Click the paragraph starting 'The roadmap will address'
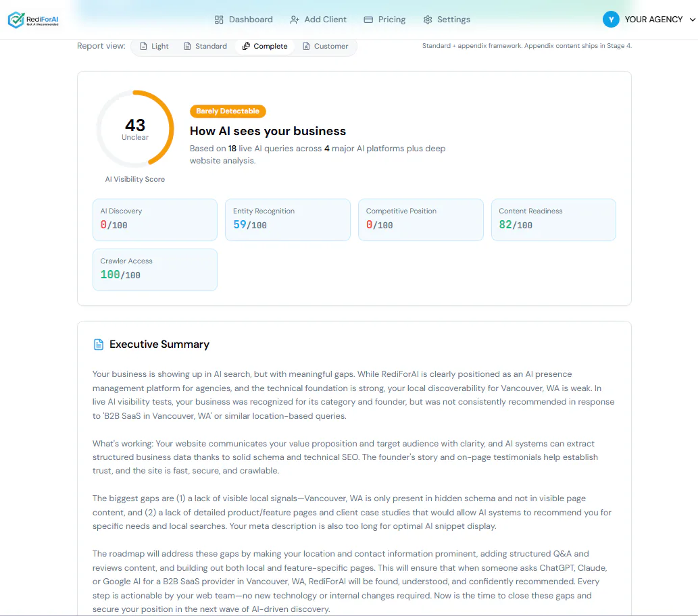This screenshot has width=698, height=616. point(350,582)
